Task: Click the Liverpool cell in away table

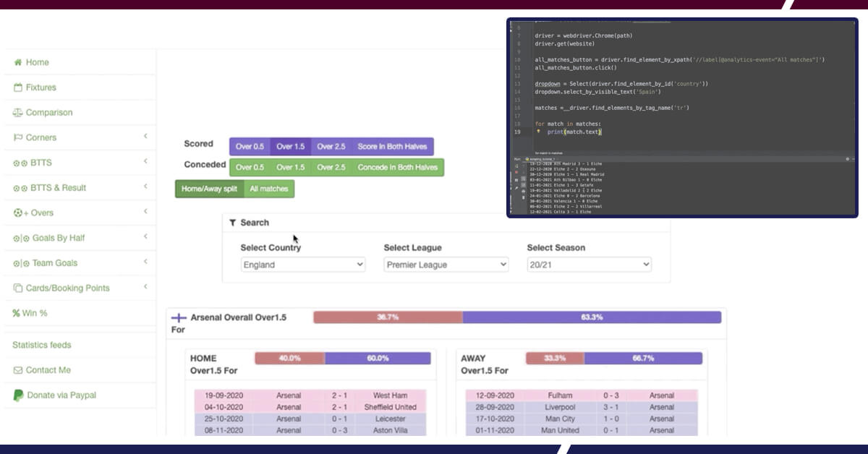Action: coord(560,407)
